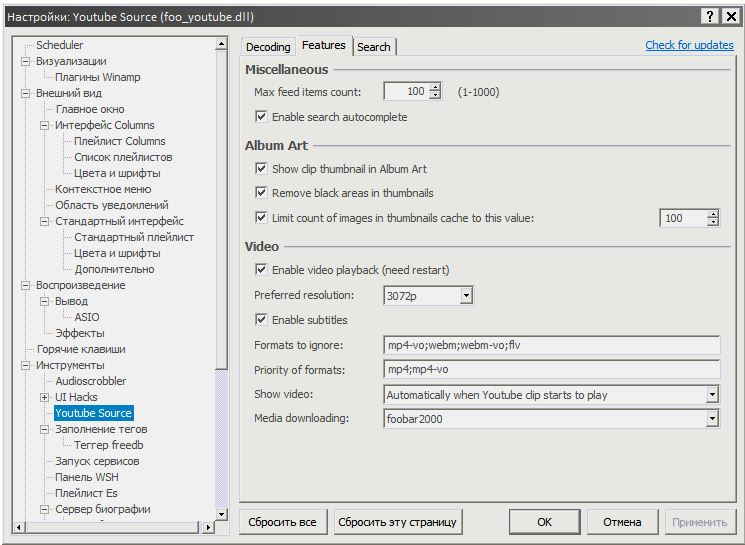
Task: Uncheck Enable subtitles option
Action: click(261, 320)
